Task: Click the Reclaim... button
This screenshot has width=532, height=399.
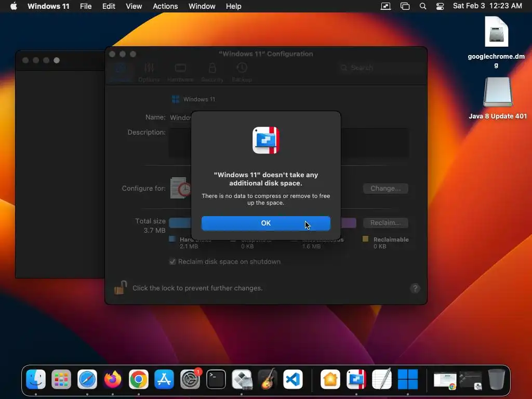Action: pyautogui.click(x=385, y=223)
